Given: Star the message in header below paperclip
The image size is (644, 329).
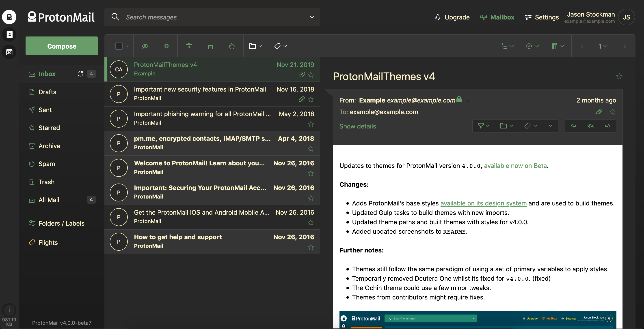Looking at the screenshot, I should pos(612,112).
